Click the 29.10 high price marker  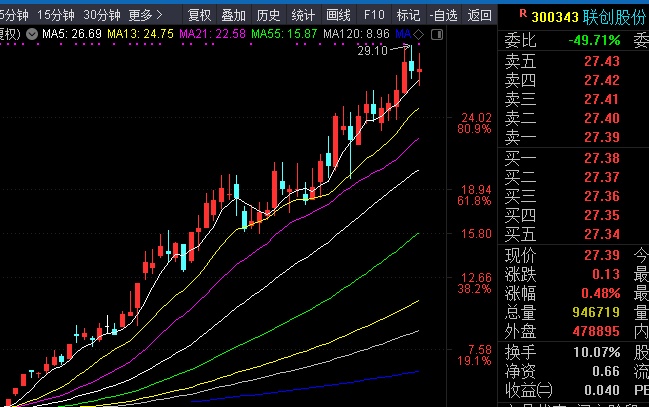point(372,50)
